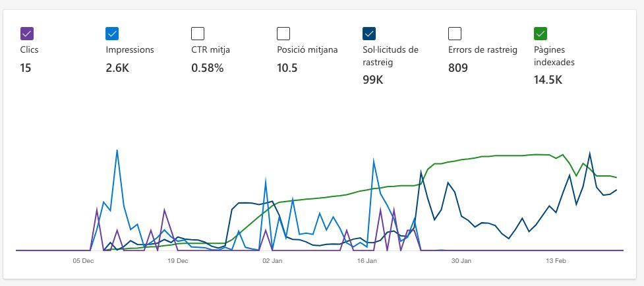The width and height of the screenshot is (644, 286).
Task: Click the 99K crawl requests value
Action: (373, 80)
